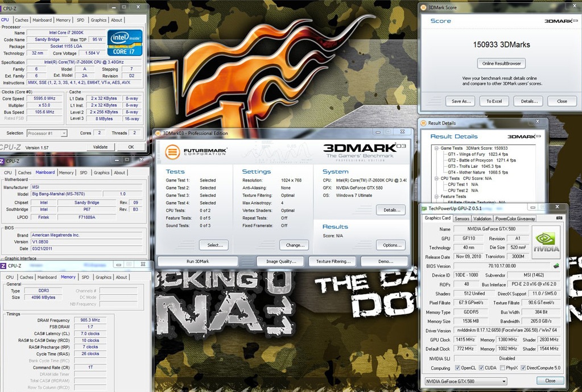
Task: Click the Options... button under Results
Action: [391, 245]
